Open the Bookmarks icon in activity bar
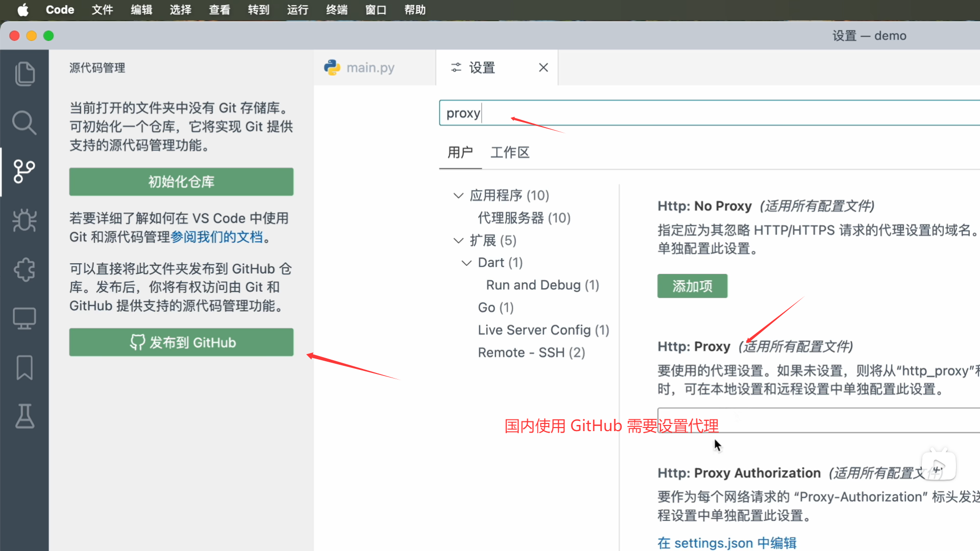980x551 pixels. tap(24, 367)
